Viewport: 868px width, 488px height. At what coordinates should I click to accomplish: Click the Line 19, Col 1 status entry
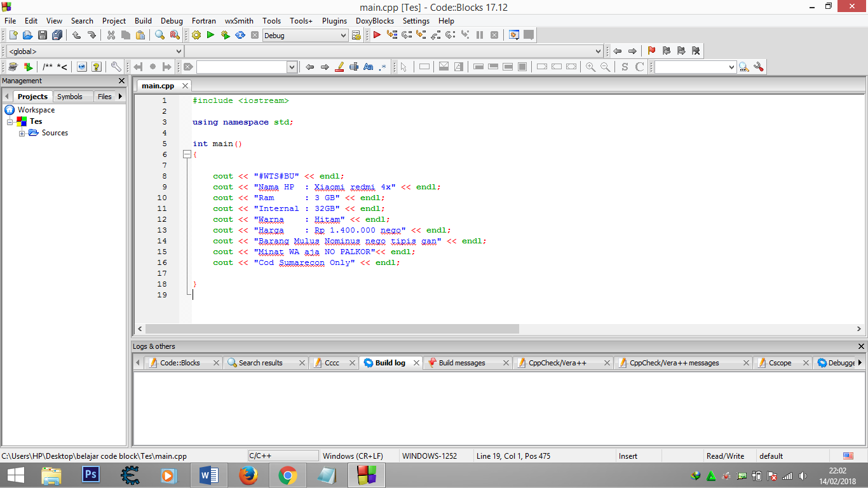coord(513,456)
